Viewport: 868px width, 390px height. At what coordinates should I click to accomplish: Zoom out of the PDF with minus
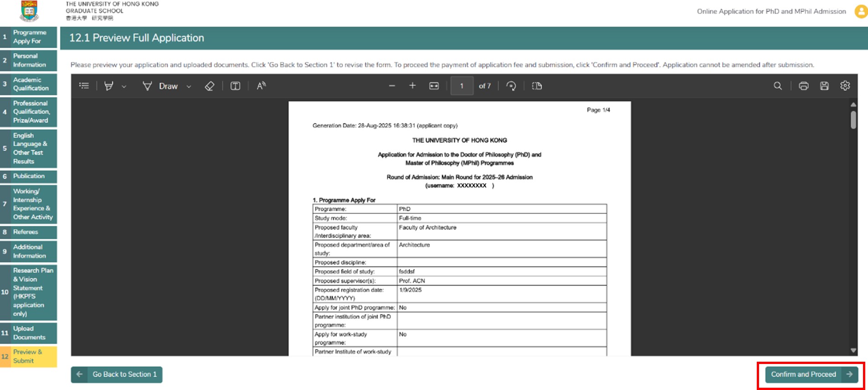pyautogui.click(x=392, y=86)
